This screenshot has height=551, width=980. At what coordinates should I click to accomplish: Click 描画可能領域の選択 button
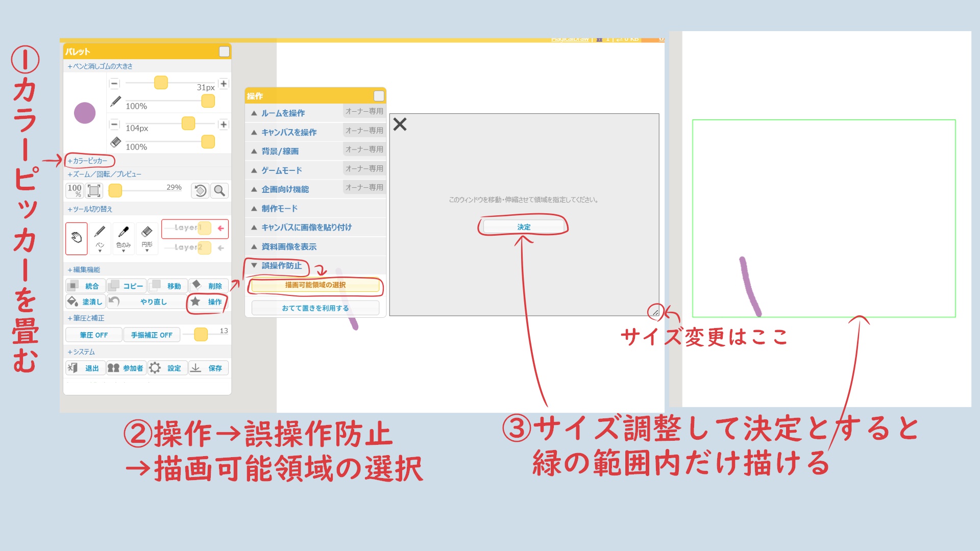315,285
